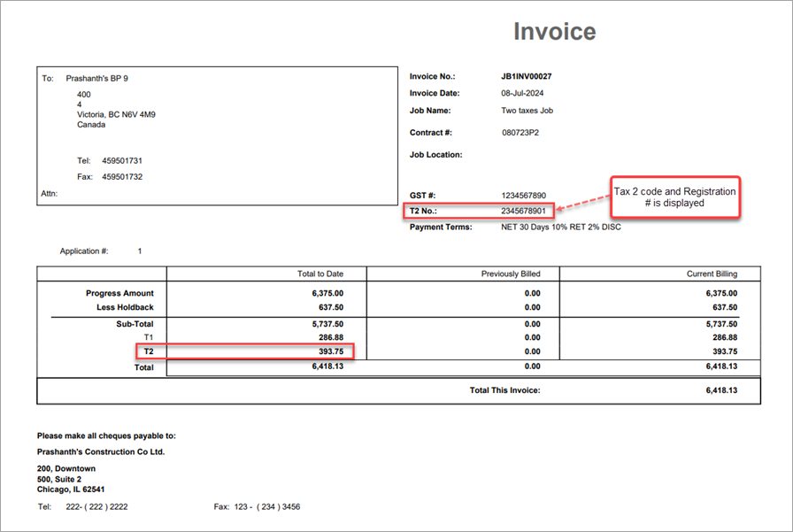Viewport: 793px width, 532px height.
Task: Select Please make all cheques payable to
Action: [x=106, y=436]
